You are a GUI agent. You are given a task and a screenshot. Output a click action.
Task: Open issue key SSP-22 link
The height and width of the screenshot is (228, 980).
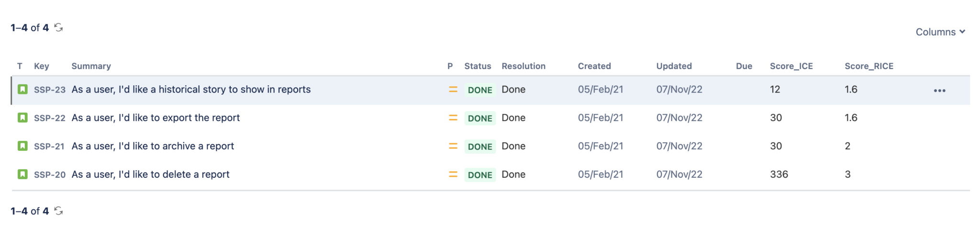pyautogui.click(x=49, y=118)
